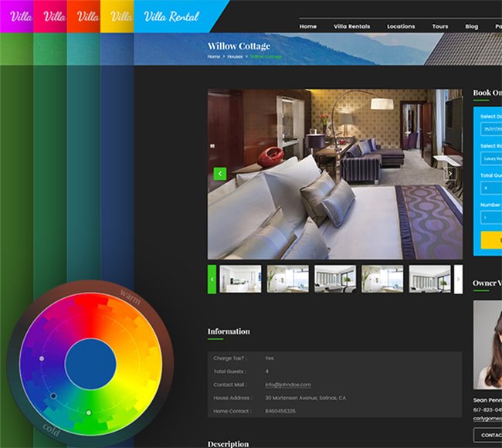Image resolution: width=502 pixels, height=448 pixels.
Task: Click green left arrow beside the thumbnail strip
Action: (x=212, y=279)
